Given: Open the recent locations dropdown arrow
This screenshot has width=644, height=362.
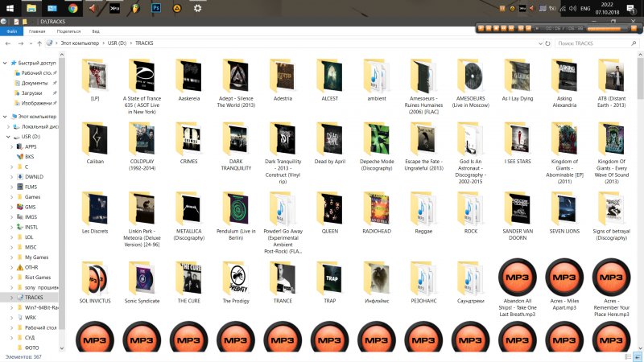Looking at the screenshot, I should (30, 43).
